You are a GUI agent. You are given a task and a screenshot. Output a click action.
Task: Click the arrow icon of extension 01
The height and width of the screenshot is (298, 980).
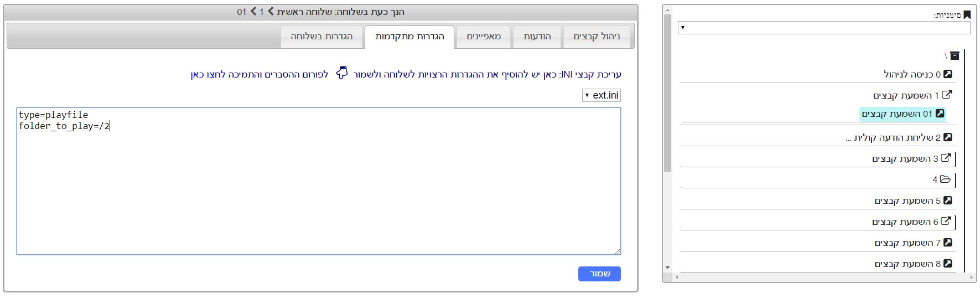point(939,114)
